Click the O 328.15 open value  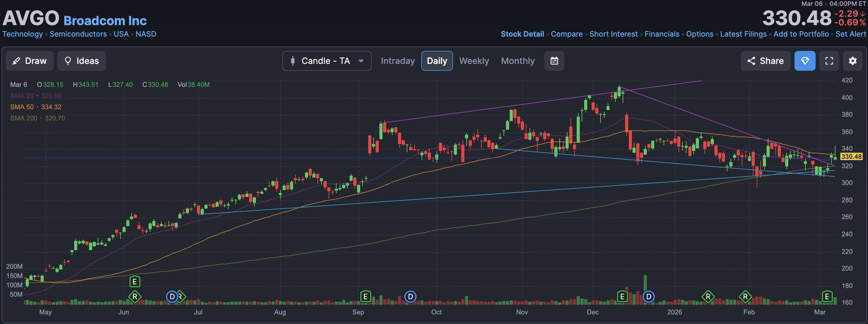(50, 85)
